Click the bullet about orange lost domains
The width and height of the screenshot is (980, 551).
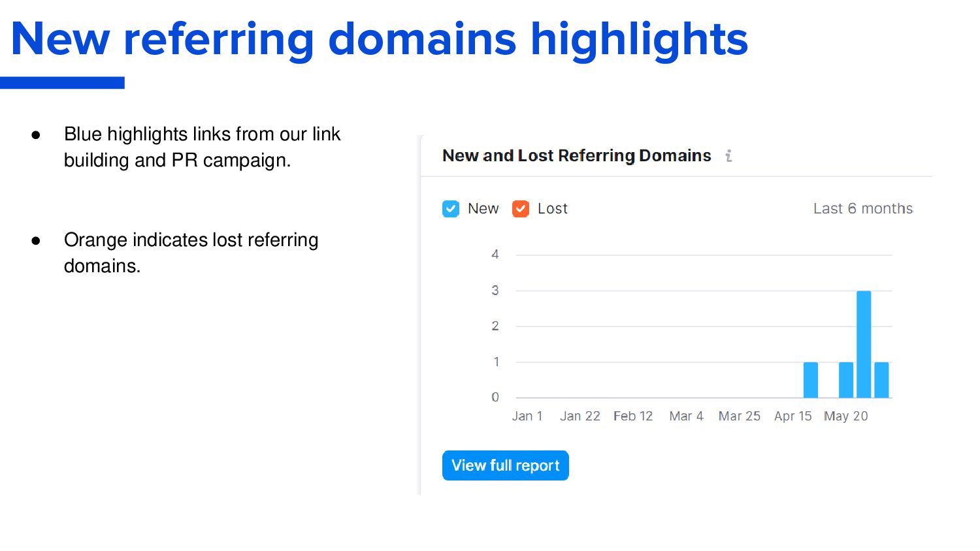pyautogui.click(x=191, y=253)
